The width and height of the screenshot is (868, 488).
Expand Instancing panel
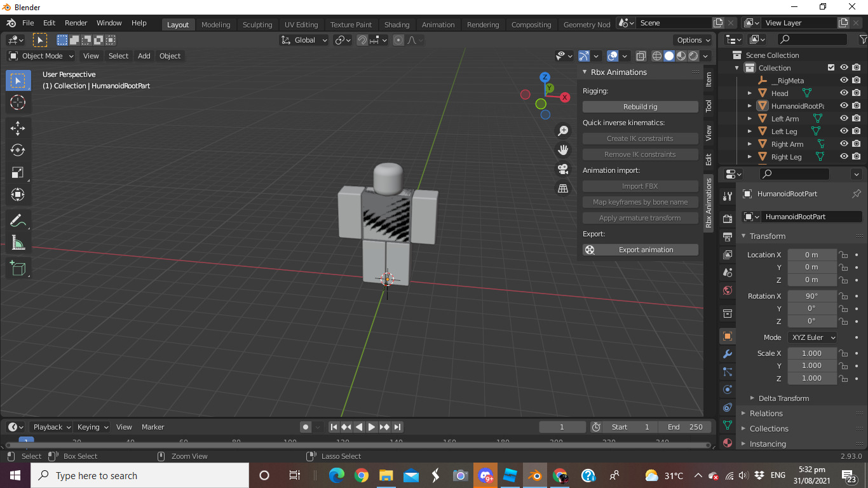pyautogui.click(x=767, y=444)
